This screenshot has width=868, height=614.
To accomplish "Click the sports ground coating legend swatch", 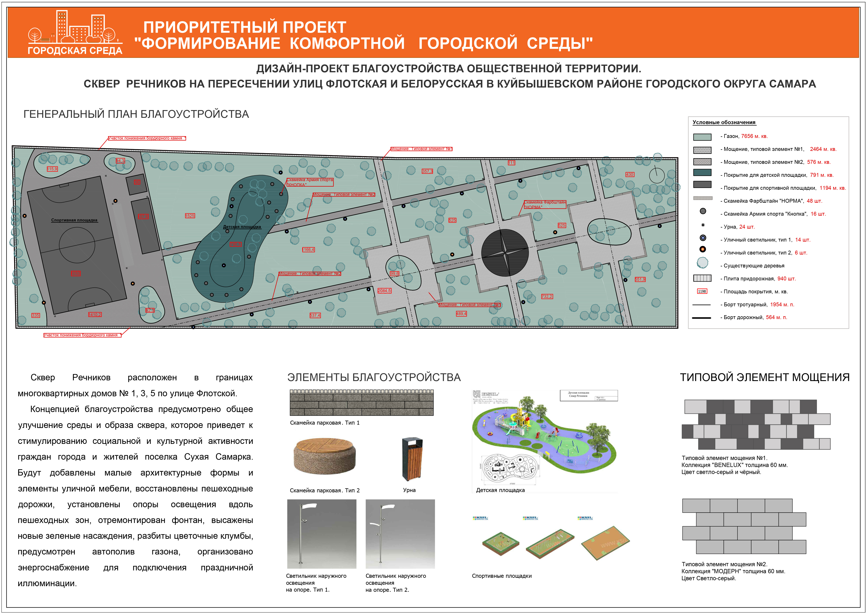I will click(x=702, y=185).
